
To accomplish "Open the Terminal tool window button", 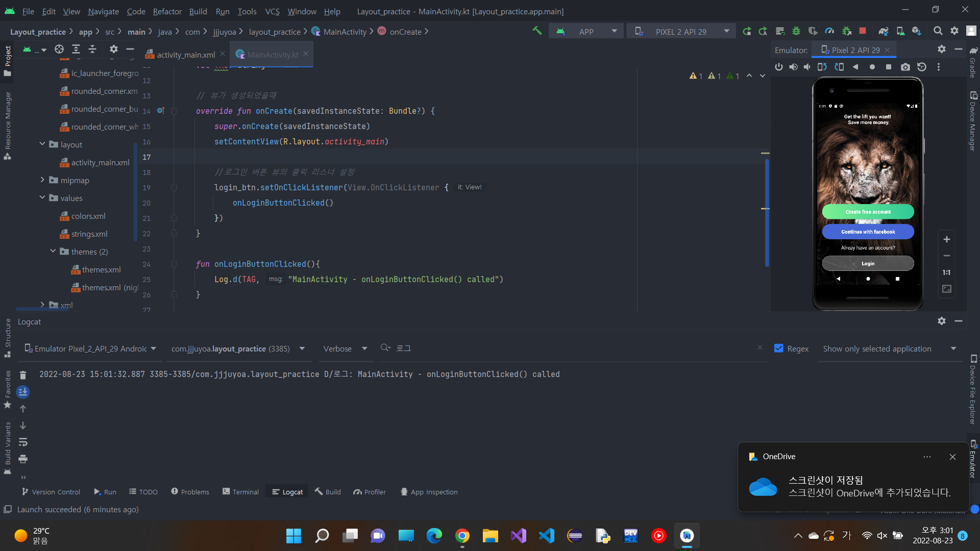I will pos(240,492).
